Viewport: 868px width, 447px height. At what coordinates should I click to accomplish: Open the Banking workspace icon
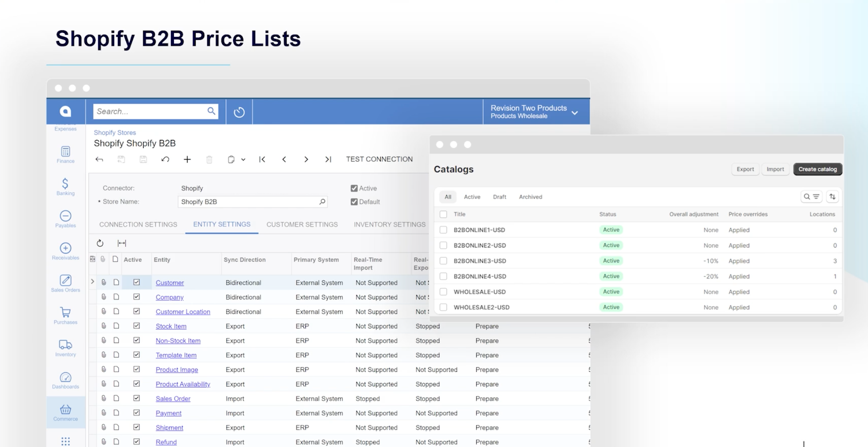click(x=65, y=187)
